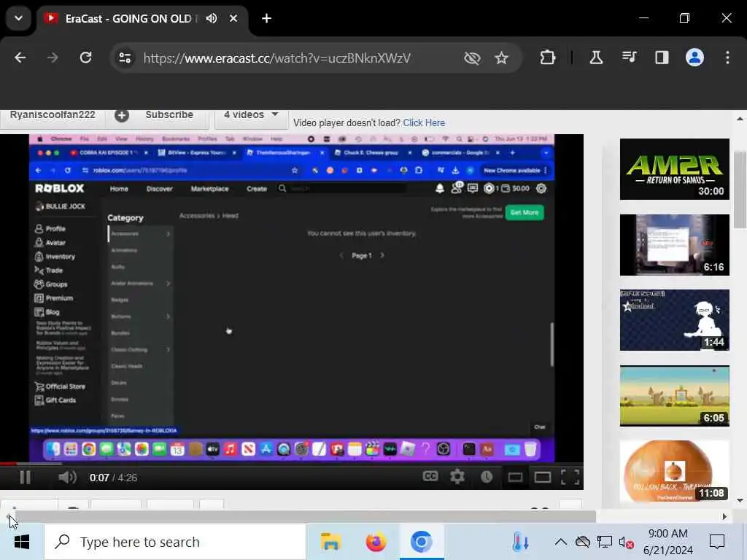Click the right arrow of horizontal scrollbar
The image size is (747, 560).
724,516
